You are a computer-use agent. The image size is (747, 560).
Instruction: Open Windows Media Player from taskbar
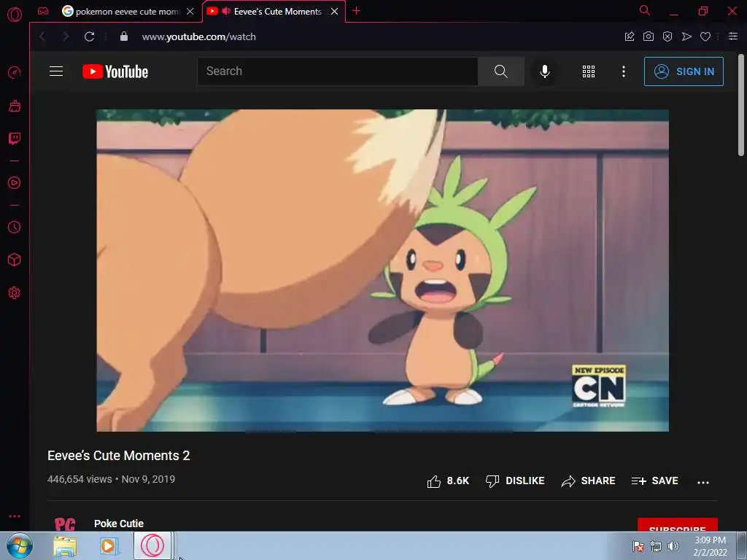109,546
